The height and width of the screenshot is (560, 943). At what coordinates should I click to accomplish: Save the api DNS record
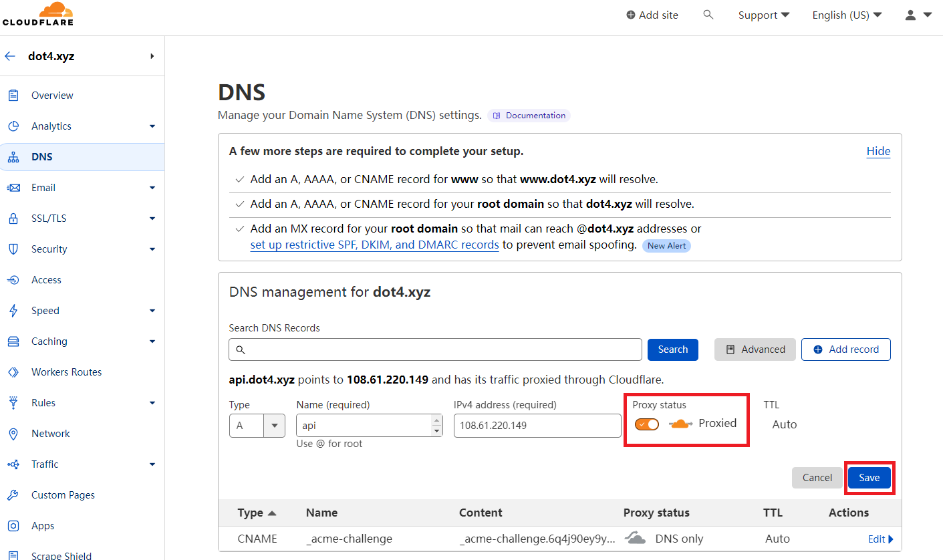(x=869, y=478)
